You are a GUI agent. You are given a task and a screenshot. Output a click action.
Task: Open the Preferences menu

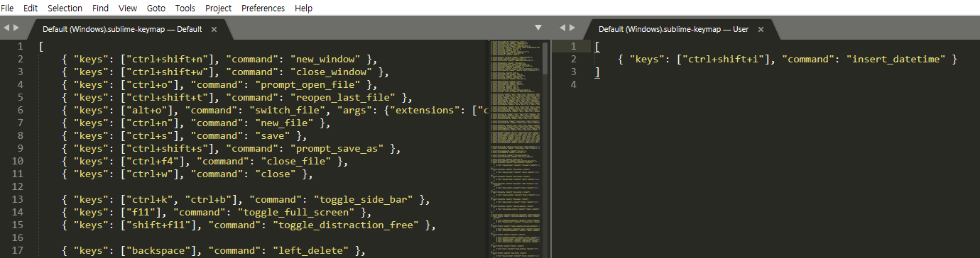263,8
